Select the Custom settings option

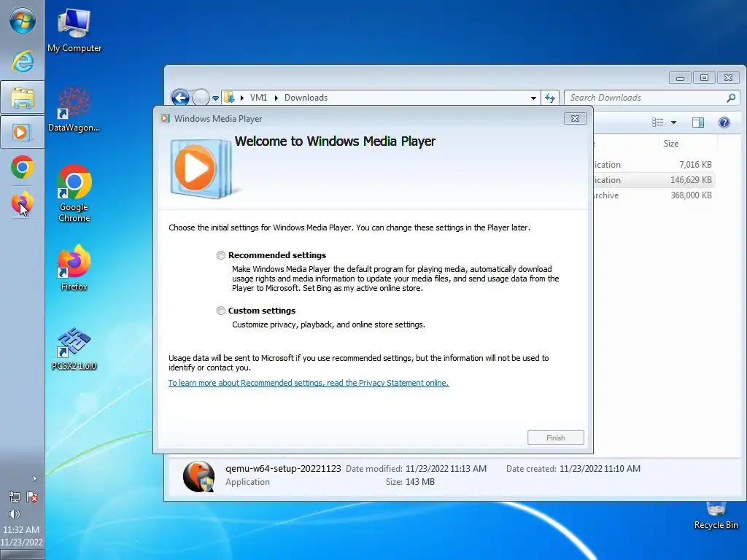[220, 311]
